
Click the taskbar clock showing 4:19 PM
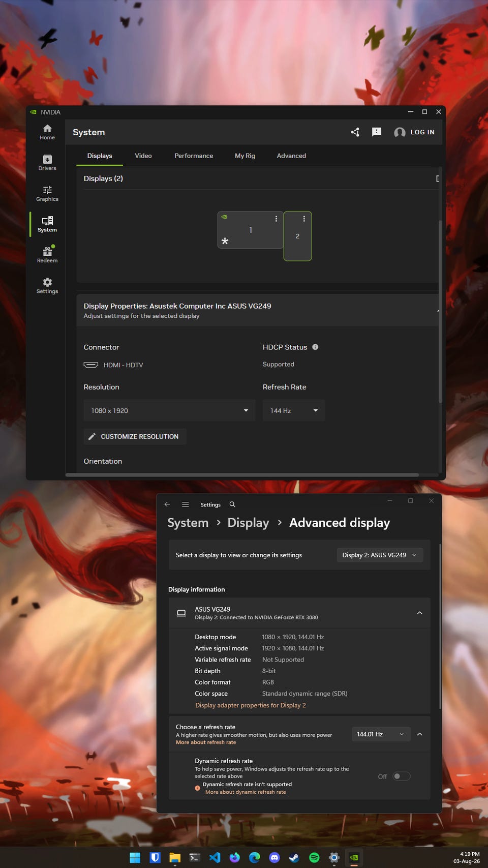tap(467, 858)
